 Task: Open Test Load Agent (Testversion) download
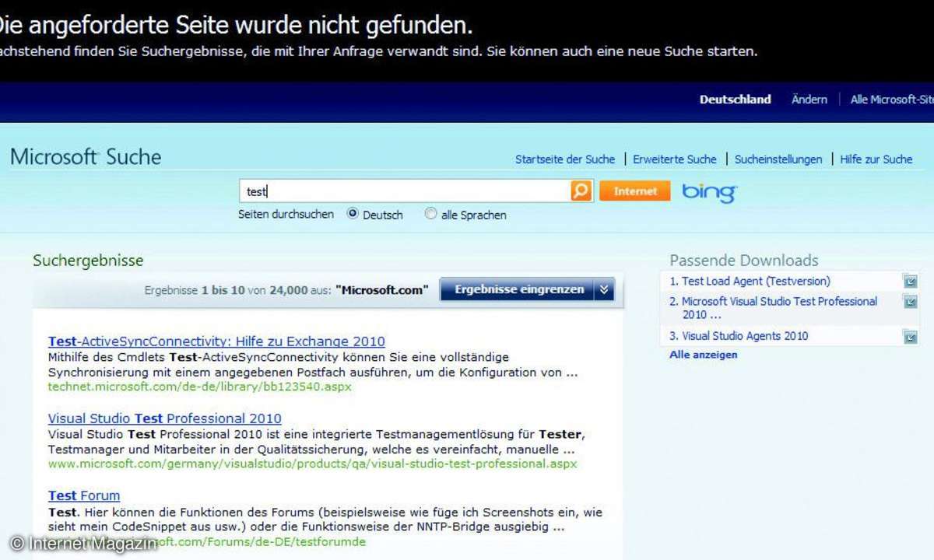[x=756, y=282]
